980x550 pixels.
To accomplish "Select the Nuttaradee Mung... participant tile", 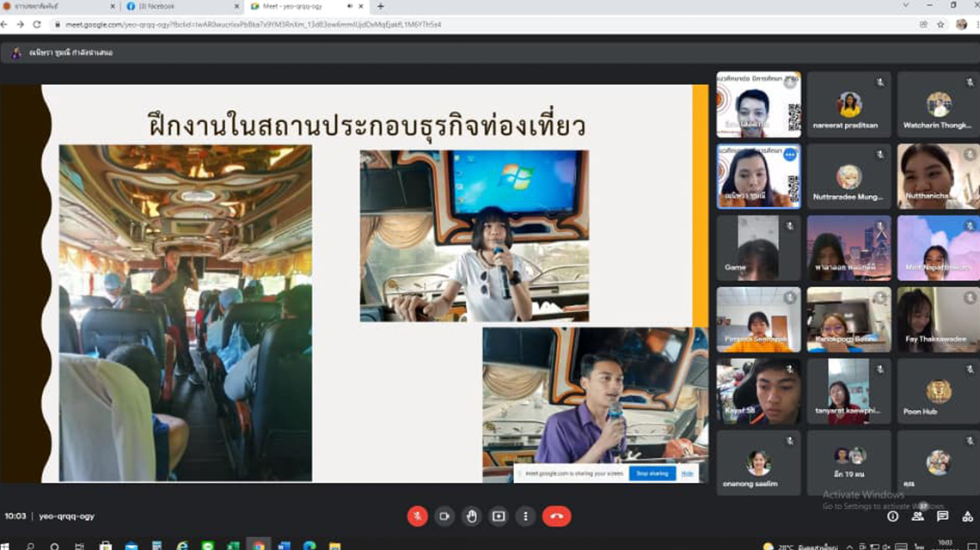I will tap(848, 176).
